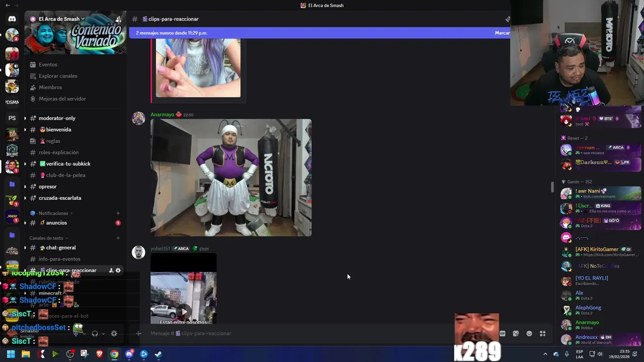644x362 pixels.
Task: Click system tray microphone indicator
Action: [567, 354]
